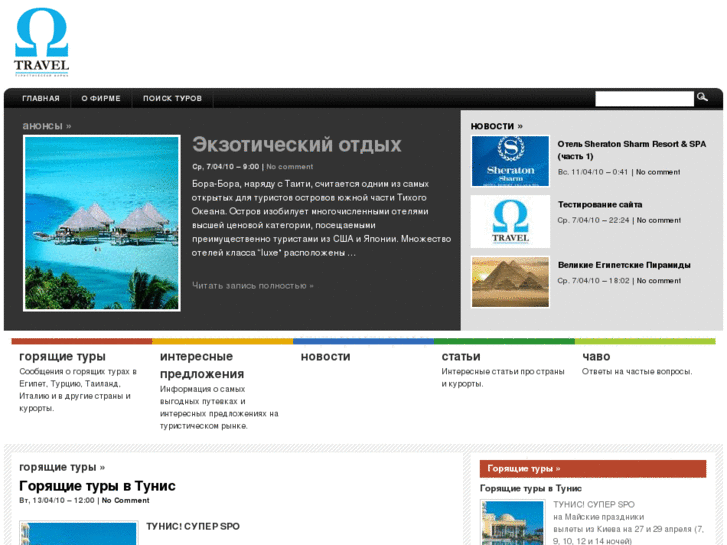Image resolution: width=727 pixels, height=545 pixels.
Task: Open No comment link under Экзотический отдых
Action: [290, 167]
